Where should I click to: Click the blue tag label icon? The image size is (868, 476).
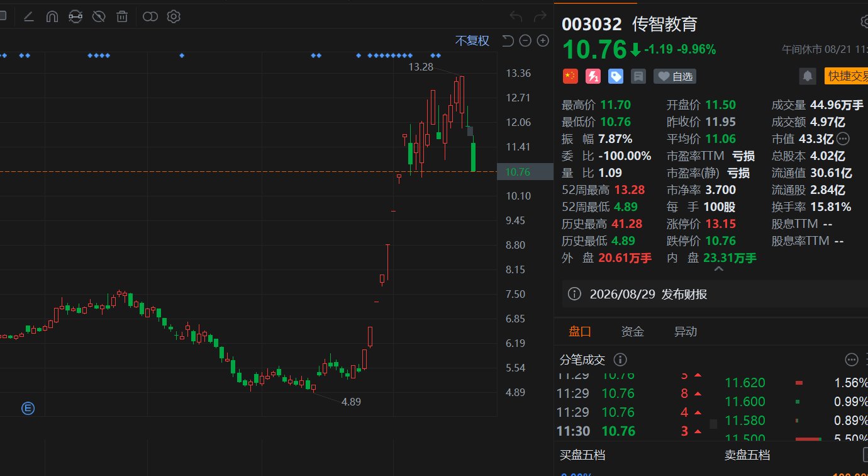[x=616, y=76]
